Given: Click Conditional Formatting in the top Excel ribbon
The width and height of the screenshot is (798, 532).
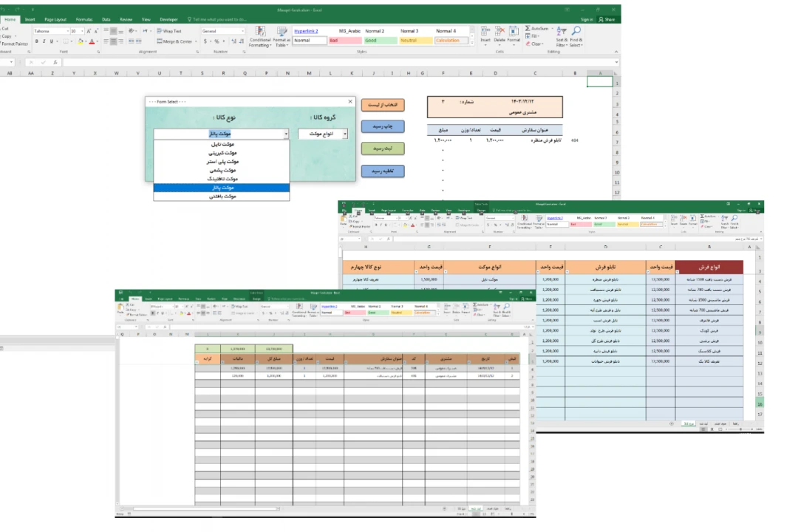Looking at the screenshot, I should [259, 37].
